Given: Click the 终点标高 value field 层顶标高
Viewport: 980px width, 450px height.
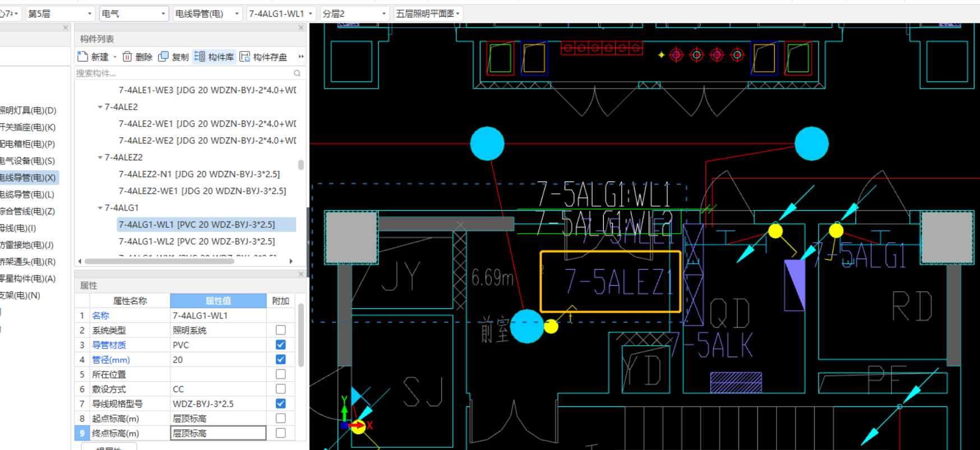Looking at the screenshot, I should pyautogui.click(x=218, y=433).
